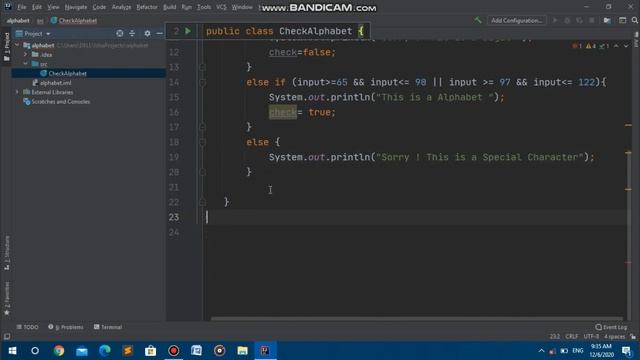This screenshot has width=640, height=360.
Task: Open Project panel gear options
Action: (x=147, y=33)
